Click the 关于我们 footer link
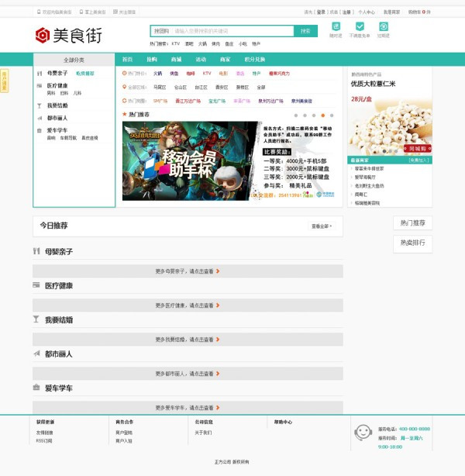This screenshot has height=476, width=465. coord(203,433)
